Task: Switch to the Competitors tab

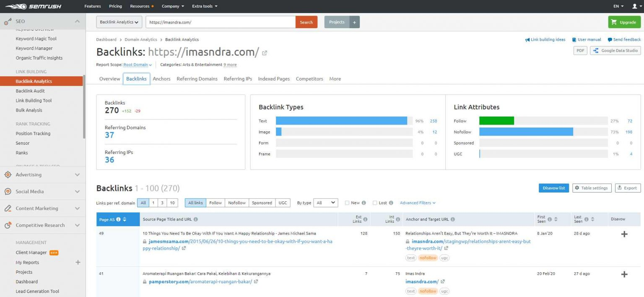Action: coord(309,79)
